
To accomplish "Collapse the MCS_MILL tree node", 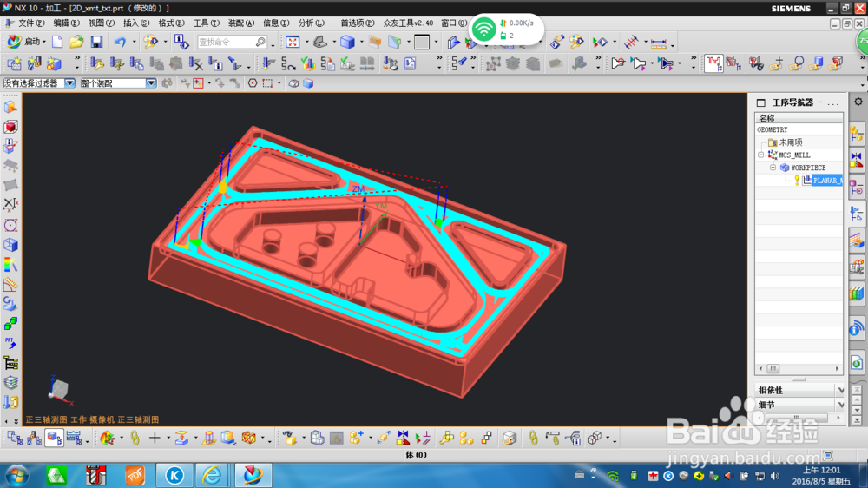I will 761,155.
